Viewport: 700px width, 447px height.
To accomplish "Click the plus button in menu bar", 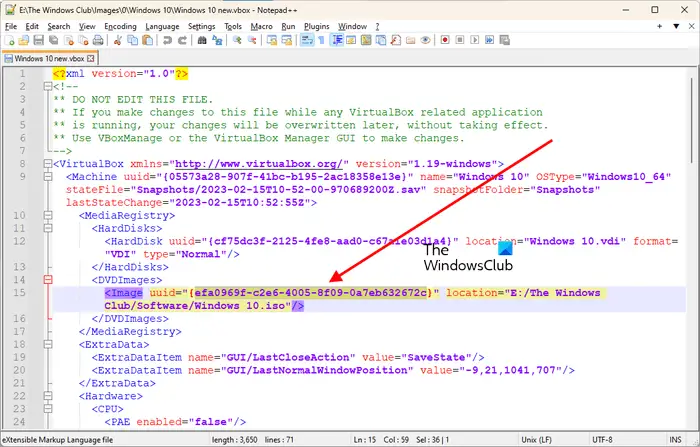I will [x=659, y=26].
